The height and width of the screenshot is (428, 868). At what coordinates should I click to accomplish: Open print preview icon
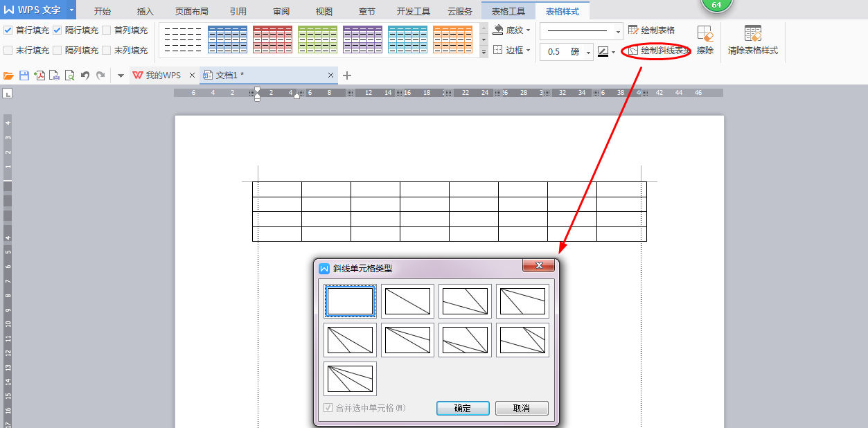(69, 75)
